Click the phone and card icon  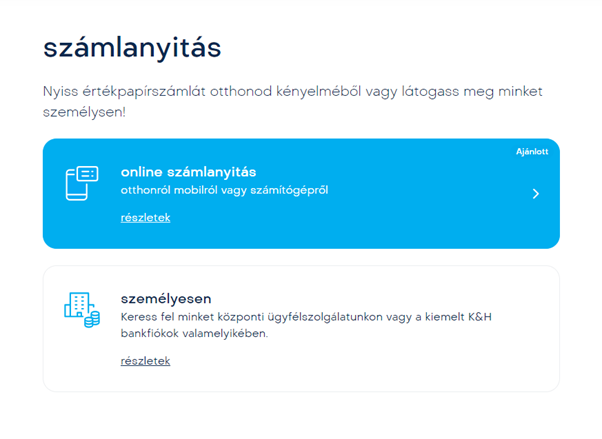tap(82, 183)
